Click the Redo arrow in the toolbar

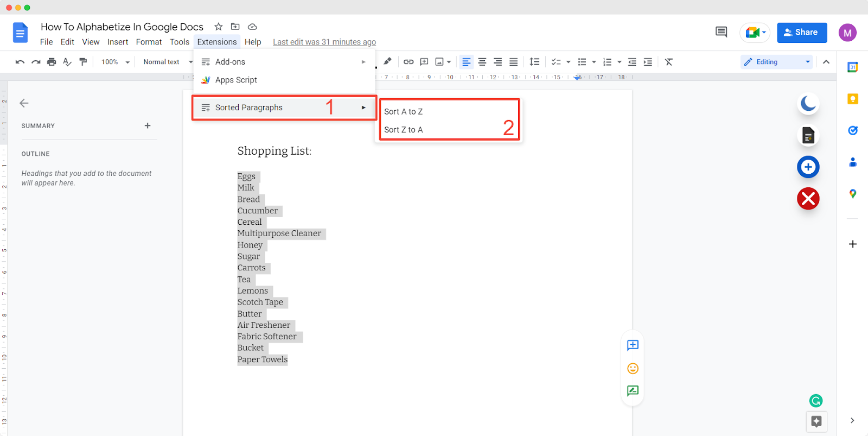coord(36,62)
